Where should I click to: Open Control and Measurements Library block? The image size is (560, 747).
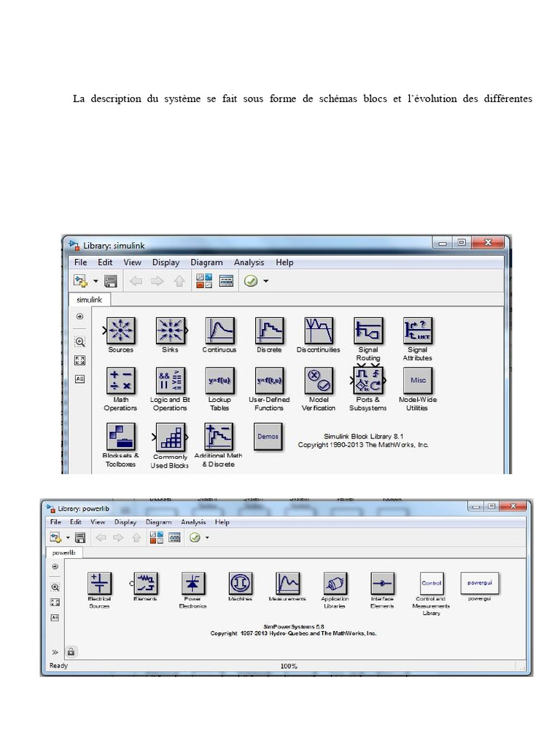click(x=432, y=583)
